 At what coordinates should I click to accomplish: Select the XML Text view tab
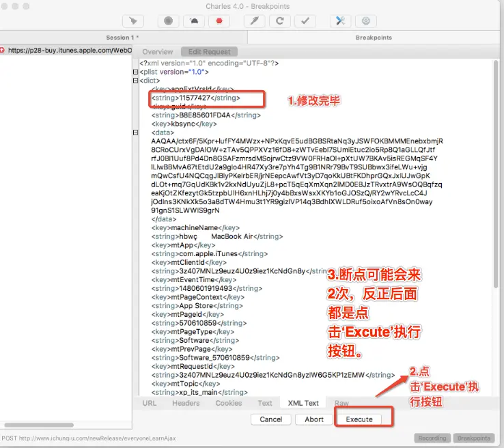pyautogui.click(x=303, y=403)
